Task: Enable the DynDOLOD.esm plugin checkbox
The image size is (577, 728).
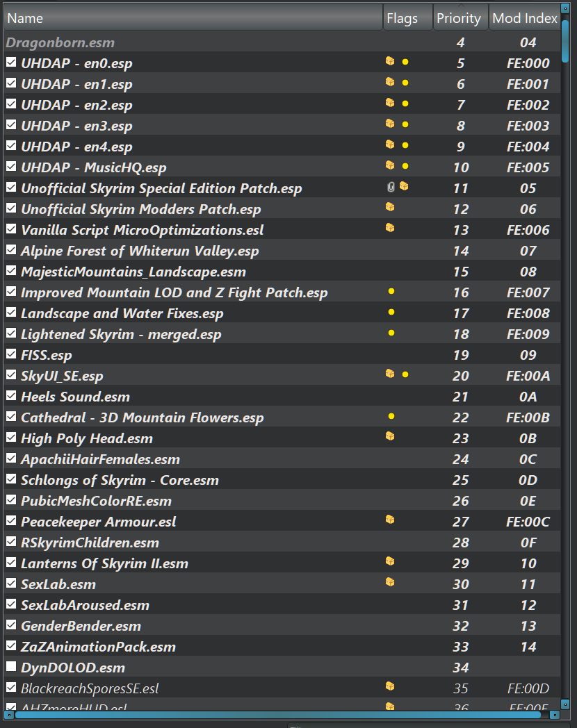Action: [11, 667]
